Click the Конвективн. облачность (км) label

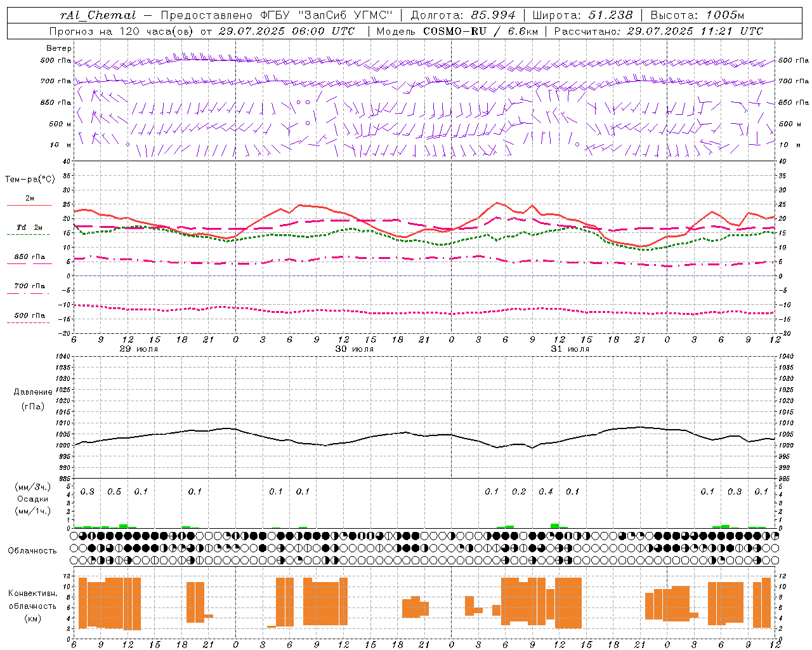click(x=32, y=606)
